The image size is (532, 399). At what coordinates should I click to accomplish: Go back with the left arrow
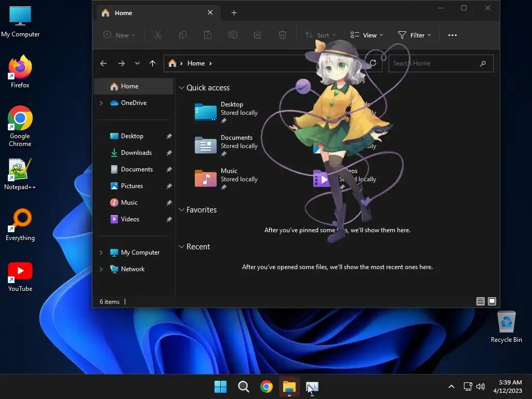point(103,63)
